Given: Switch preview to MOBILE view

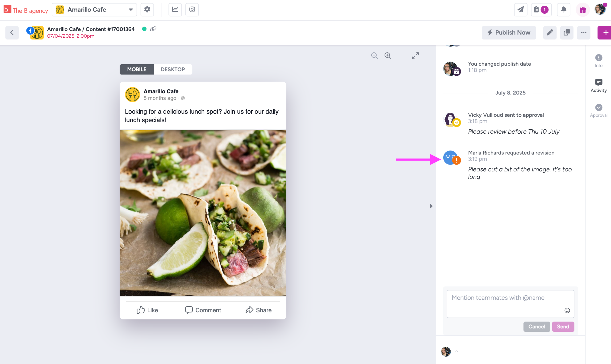Looking at the screenshot, I should (137, 69).
